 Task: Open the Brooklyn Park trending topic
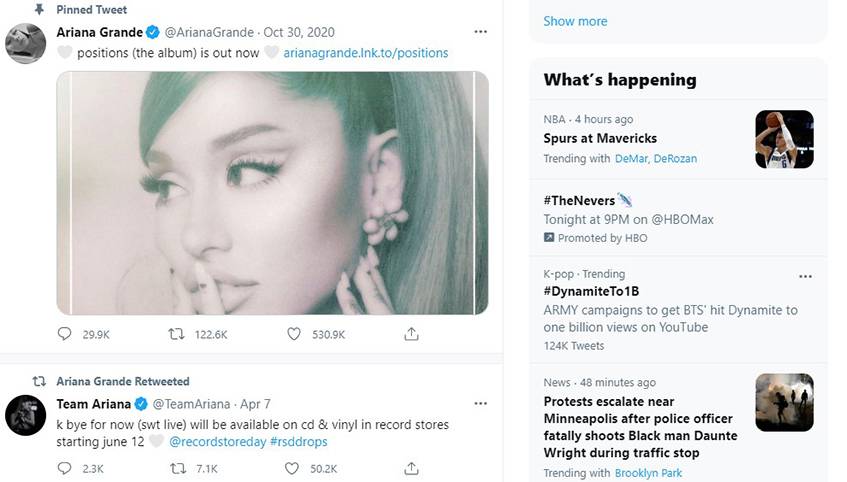pos(648,473)
